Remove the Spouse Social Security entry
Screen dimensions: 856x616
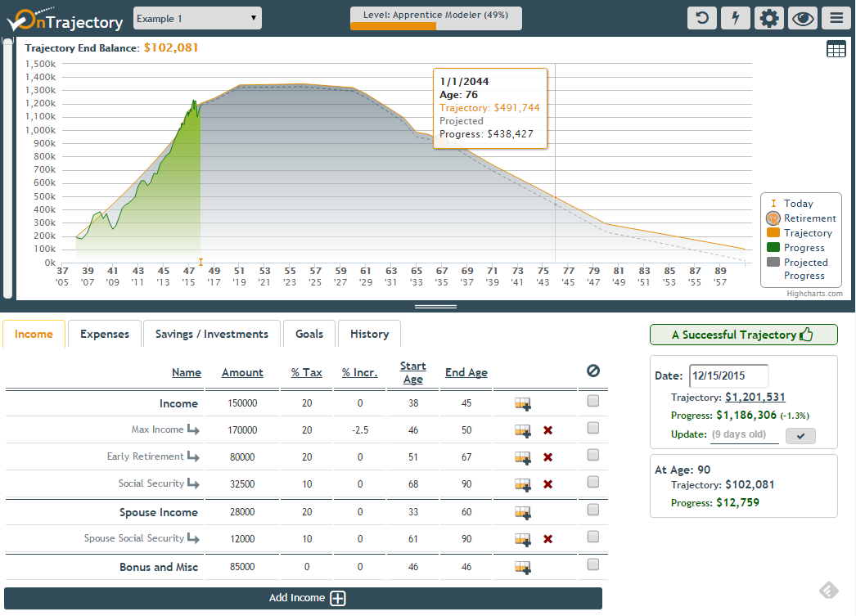(x=547, y=539)
